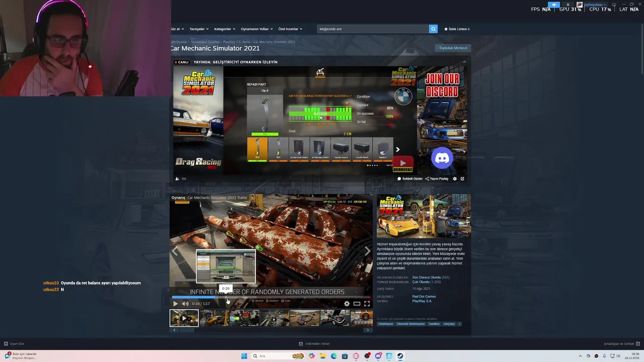Toggle trailer fullscreen icon
Screen dimensions: 644x362
[x=367, y=303]
